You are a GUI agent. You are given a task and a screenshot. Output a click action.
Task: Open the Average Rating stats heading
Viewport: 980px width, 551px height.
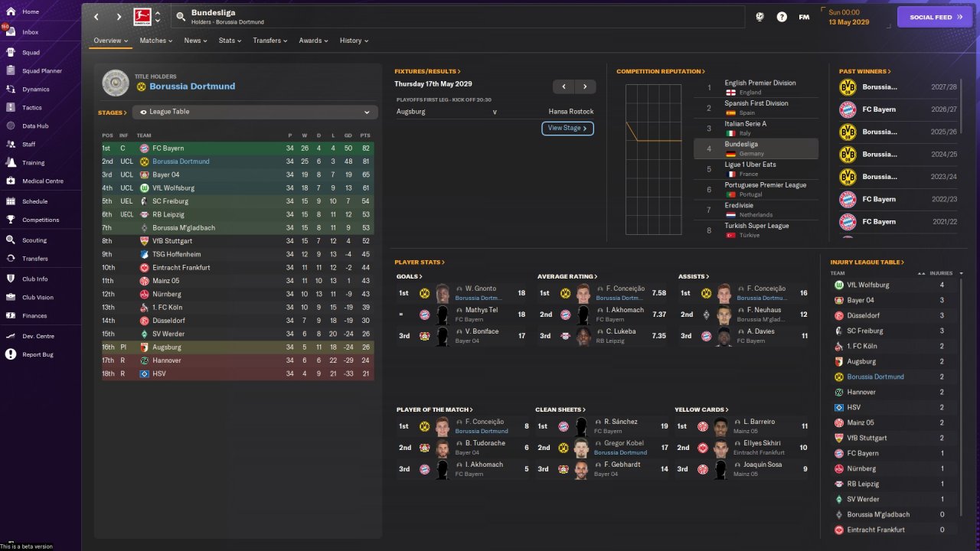[x=567, y=276]
